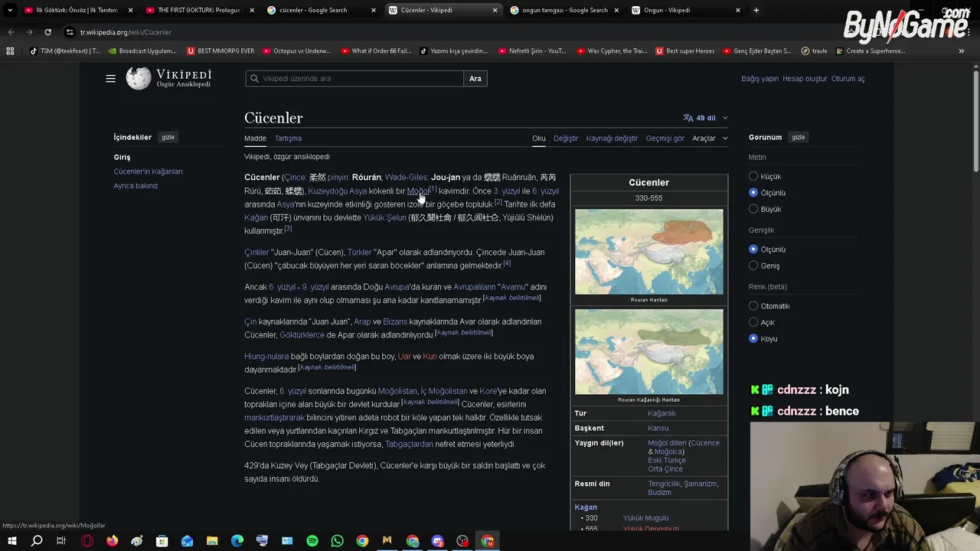Screen dimensions: 980x551
Task: Select Küçük text size
Action: (753, 176)
